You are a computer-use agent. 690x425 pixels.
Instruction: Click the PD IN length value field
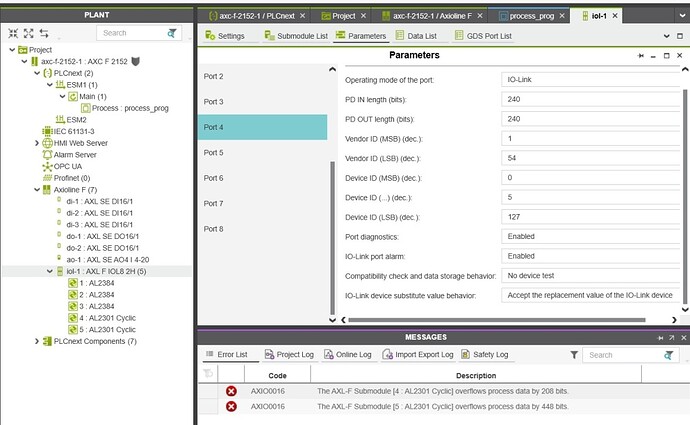click(591, 99)
